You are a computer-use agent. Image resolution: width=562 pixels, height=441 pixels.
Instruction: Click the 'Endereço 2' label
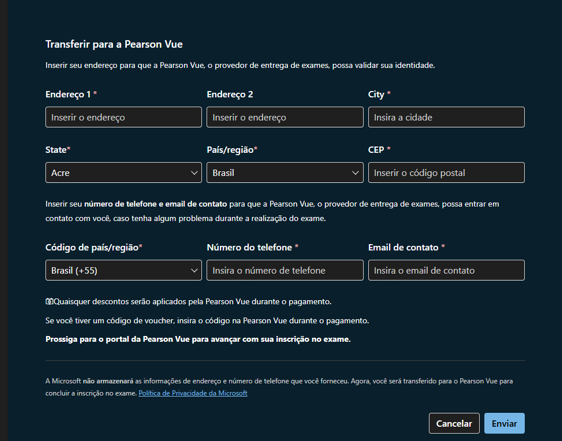pos(230,94)
